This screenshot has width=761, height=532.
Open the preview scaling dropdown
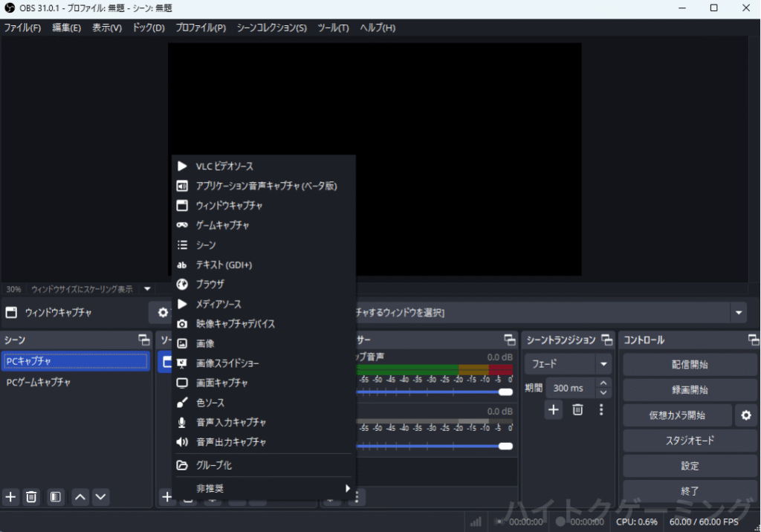click(147, 289)
